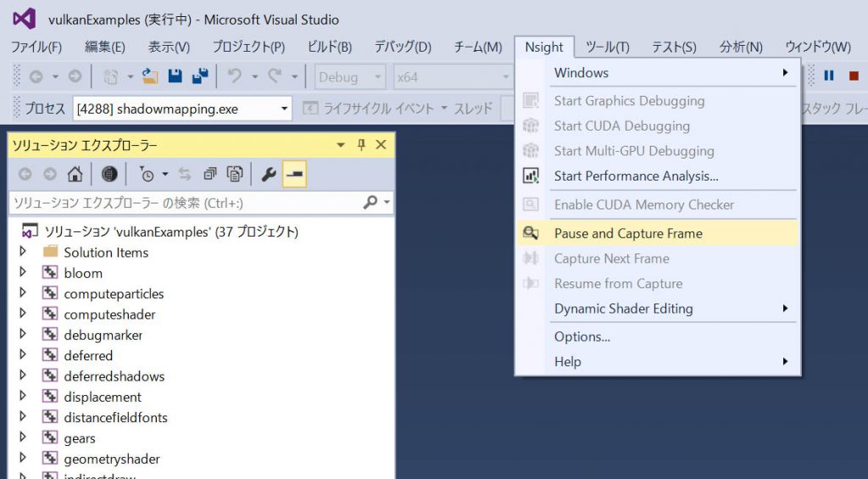The image size is (868, 479).
Task: Click the Nsight menu tab
Action: coord(544,47)
